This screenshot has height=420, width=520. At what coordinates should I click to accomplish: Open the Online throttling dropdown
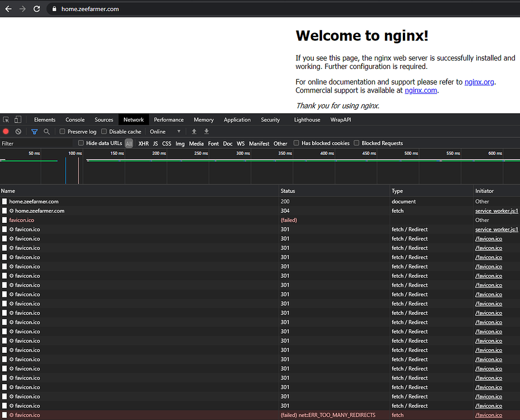point(165,132)
